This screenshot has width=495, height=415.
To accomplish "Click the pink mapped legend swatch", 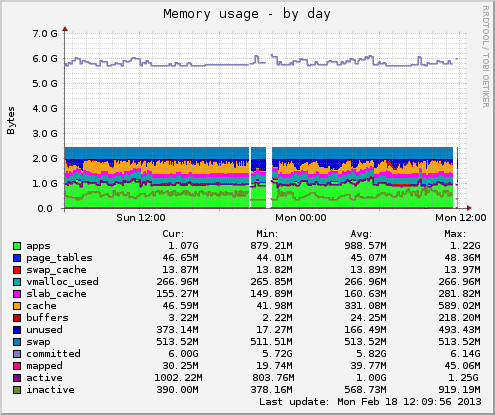I will (x=17, y=366).
